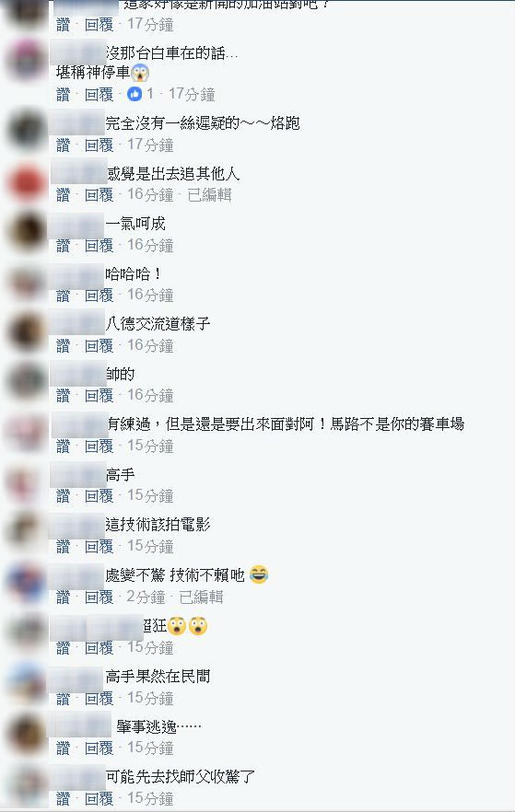
Task: Reply to comment '完全沒有一絲遲疑的～～烙跑'
Action: tap(99, 145)
